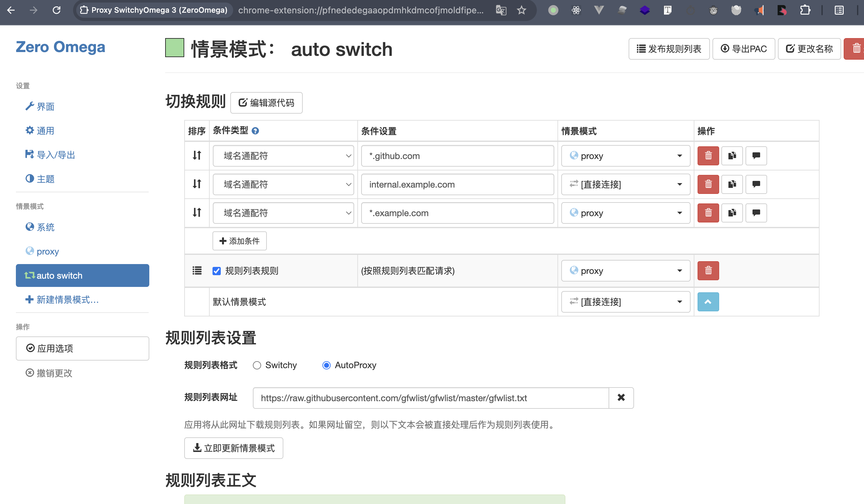
Task: Click the list icon in rule list row
Action: 197,271
